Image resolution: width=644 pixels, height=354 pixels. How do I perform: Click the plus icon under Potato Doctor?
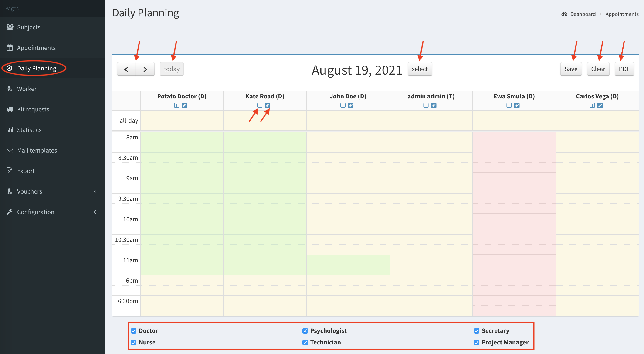pyautogui.click(x=176, y=105)
